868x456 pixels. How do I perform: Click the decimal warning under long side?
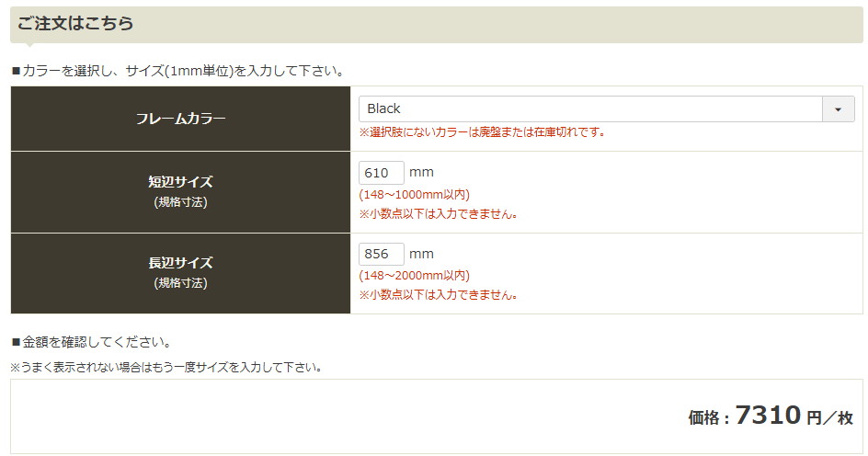[x=439, y=295]
